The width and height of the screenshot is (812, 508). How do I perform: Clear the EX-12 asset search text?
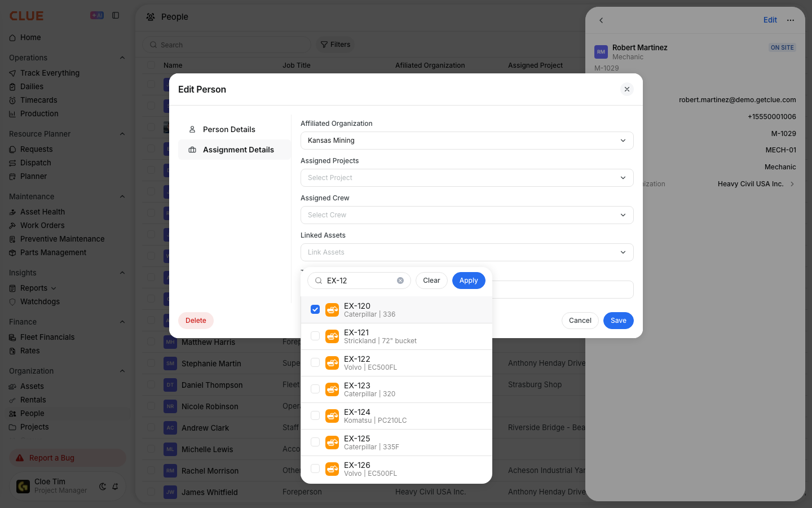tap(400, 281)
